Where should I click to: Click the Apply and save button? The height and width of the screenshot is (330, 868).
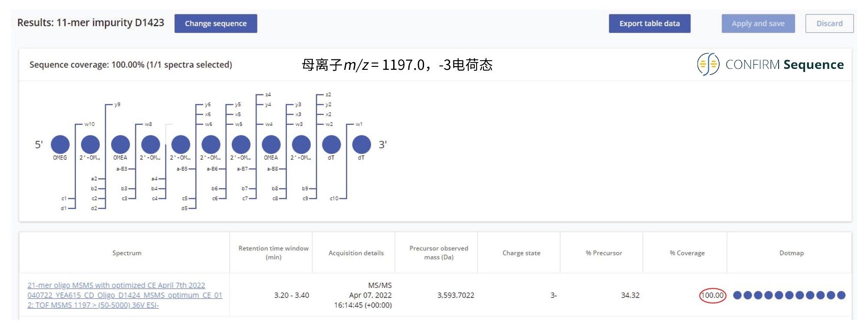[x=758, y=23]
